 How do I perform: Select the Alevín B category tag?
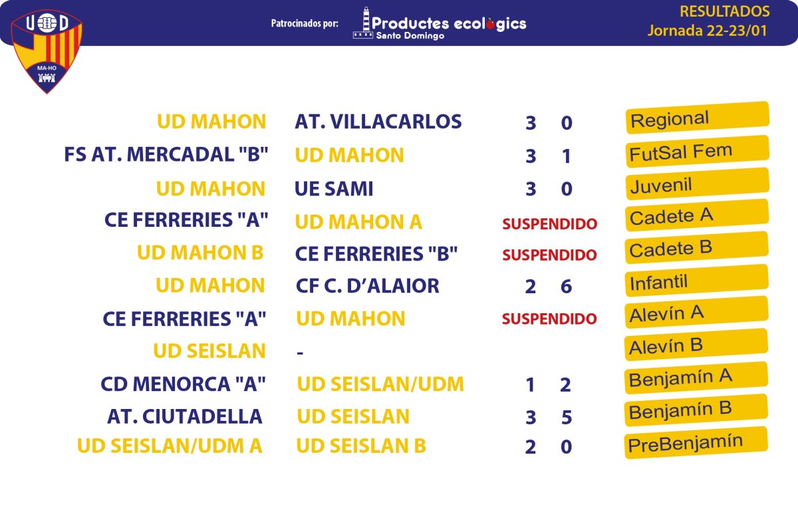[x=698, y=344]
